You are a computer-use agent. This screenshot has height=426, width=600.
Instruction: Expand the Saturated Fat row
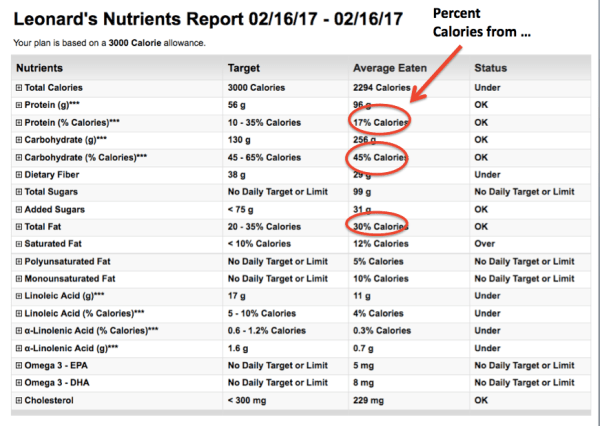(x=19, y=244)
